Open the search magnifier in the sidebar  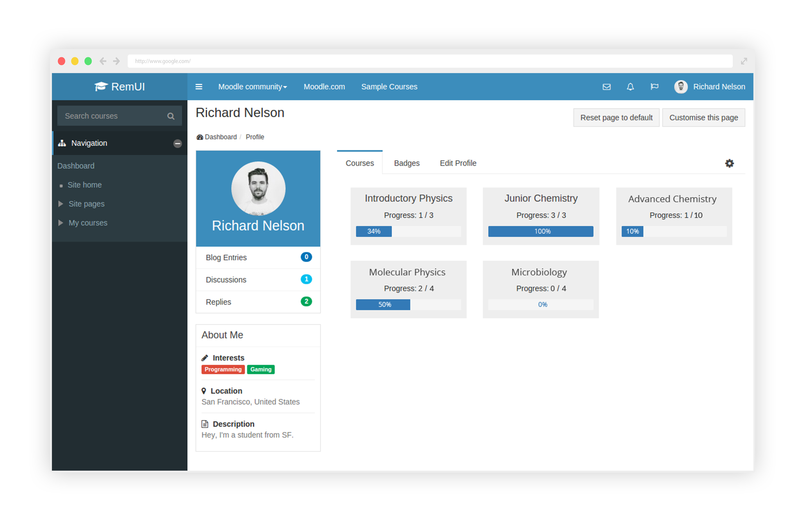point(171,116)
